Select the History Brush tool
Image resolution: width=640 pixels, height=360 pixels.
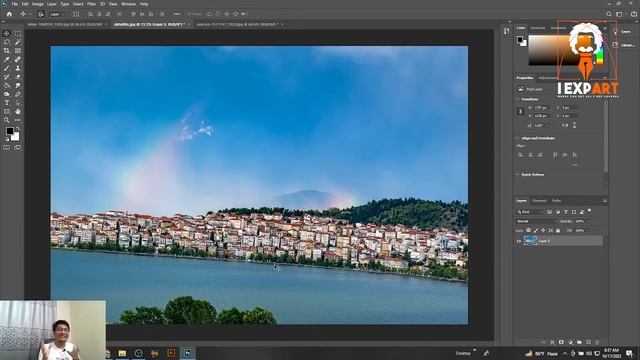[7, 77]
